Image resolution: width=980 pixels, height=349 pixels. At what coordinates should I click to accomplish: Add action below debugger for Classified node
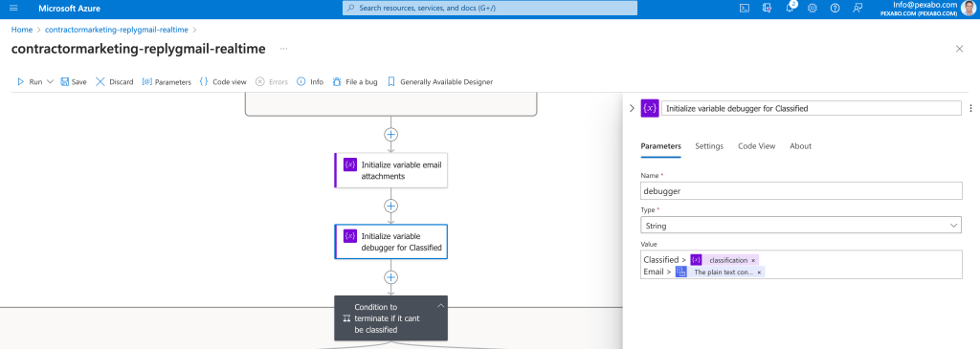[x=391, y=277]
